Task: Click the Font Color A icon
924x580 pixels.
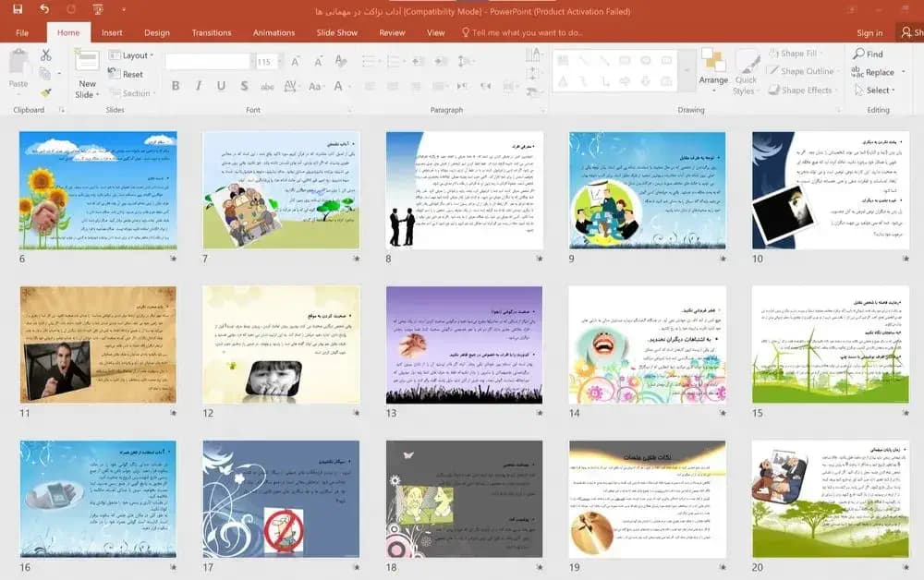Action: point(338,87)
